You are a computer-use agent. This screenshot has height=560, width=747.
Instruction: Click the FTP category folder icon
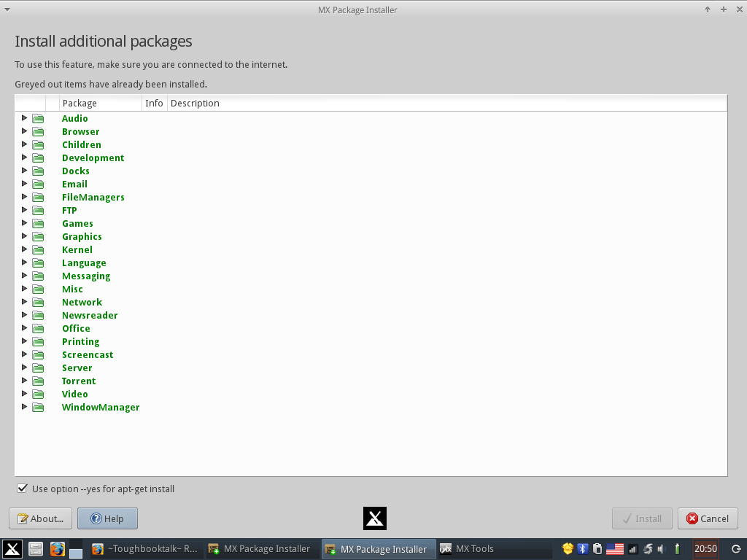38,211
